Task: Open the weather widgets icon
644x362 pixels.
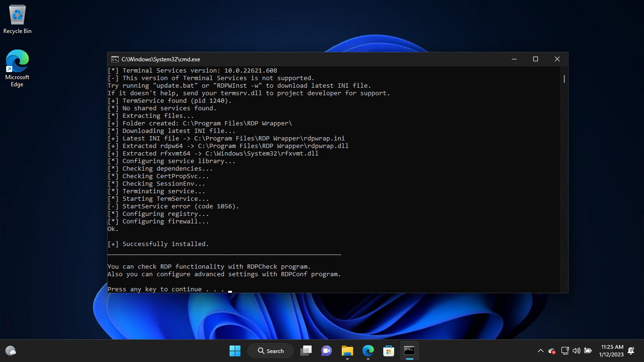Action: (x=11, y=351)
